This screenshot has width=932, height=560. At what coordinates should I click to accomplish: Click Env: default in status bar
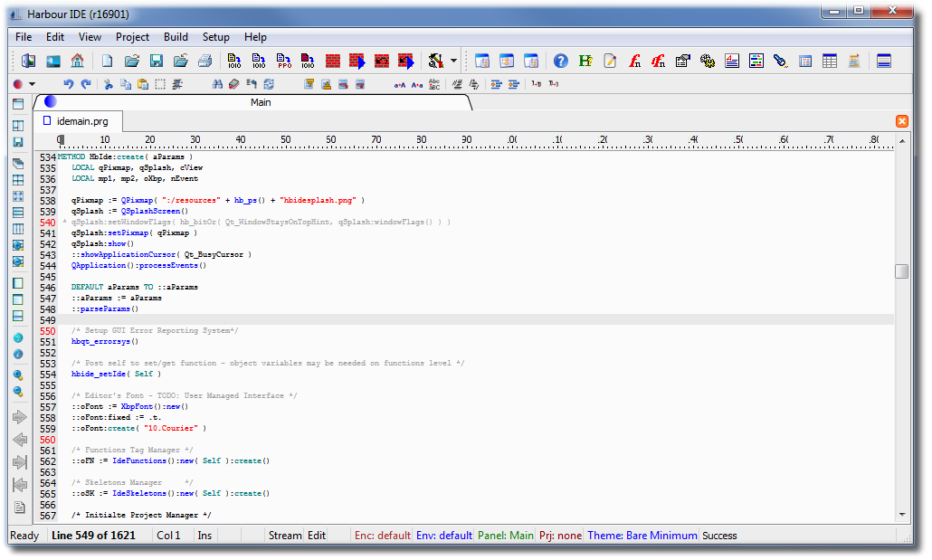pyautogui.click(x=443, y=536)
